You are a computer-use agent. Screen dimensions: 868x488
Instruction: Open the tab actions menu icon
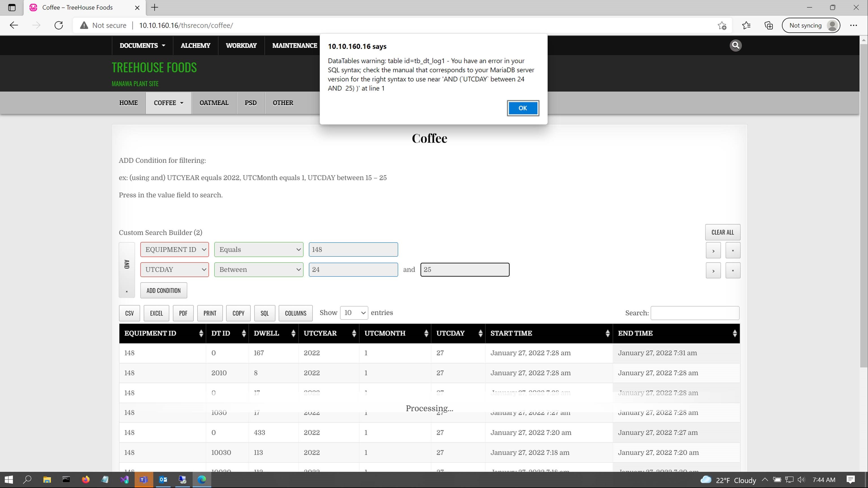point(12,7)
